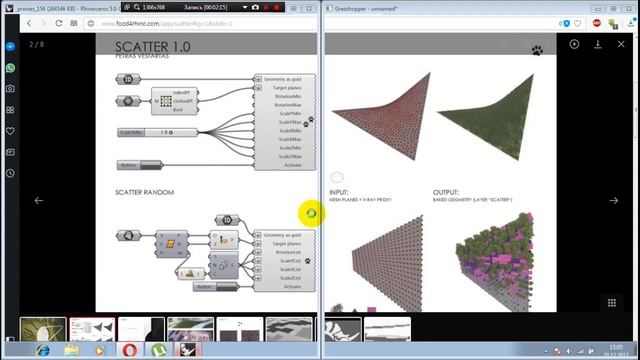This screenshot has width=640, height=360.
Task: Open Speed Dial grid in the address toolbar
Action: [74, 23]
